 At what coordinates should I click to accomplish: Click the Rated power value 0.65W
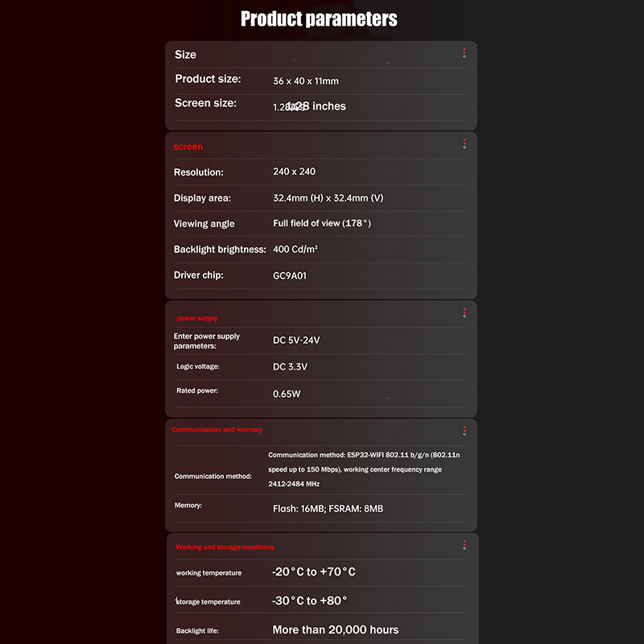pos(287,394)
